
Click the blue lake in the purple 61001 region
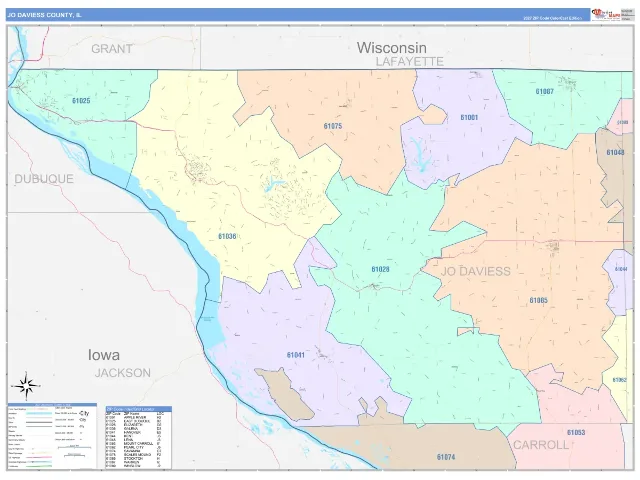tap(421, 154)
